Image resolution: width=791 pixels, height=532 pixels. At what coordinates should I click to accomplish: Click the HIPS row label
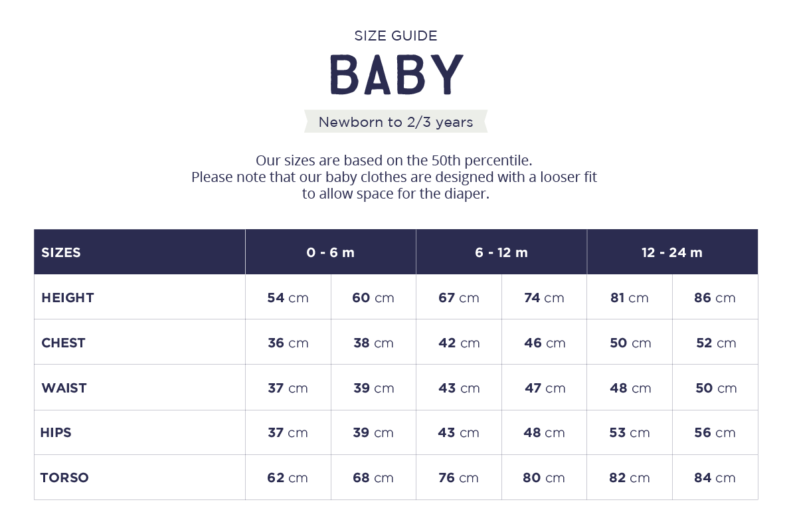[56, 432]
